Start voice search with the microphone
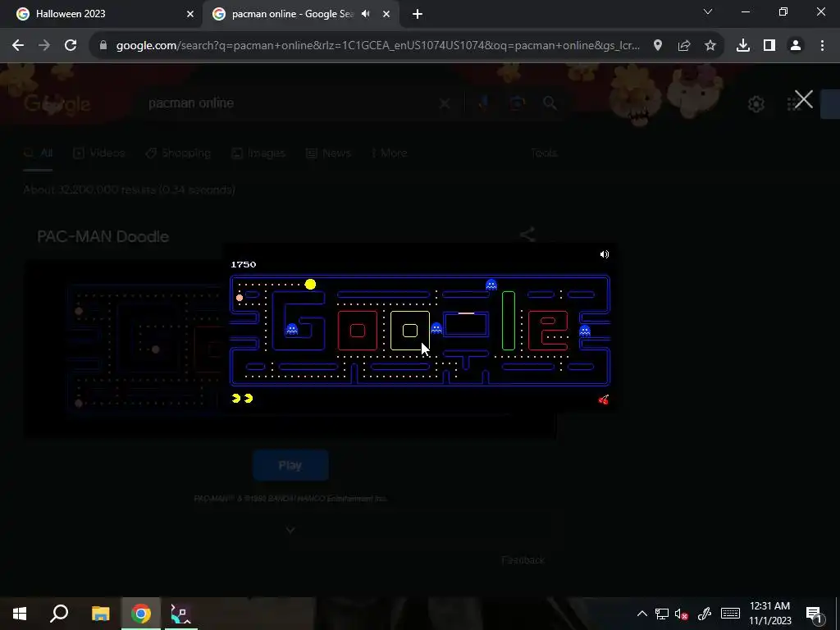Viewport: 840px width, 630px height. [482, 103]
